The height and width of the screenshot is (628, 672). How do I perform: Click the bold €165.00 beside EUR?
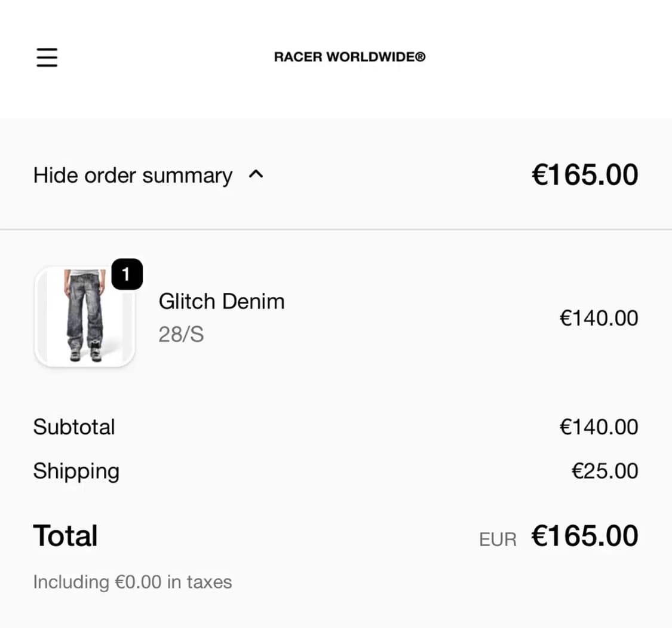tap(585, 536)
